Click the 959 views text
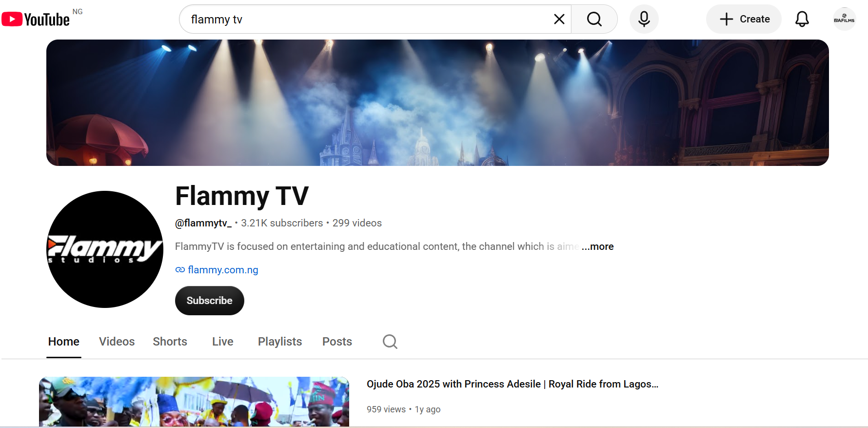 tap(386, 409)
